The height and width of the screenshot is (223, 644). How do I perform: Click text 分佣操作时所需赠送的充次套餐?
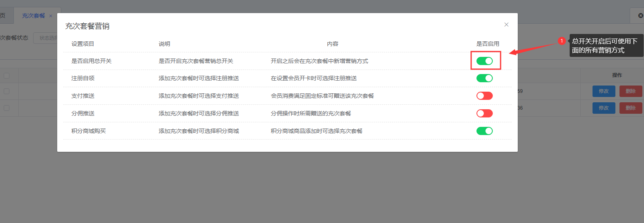click(x=311, y=113)
